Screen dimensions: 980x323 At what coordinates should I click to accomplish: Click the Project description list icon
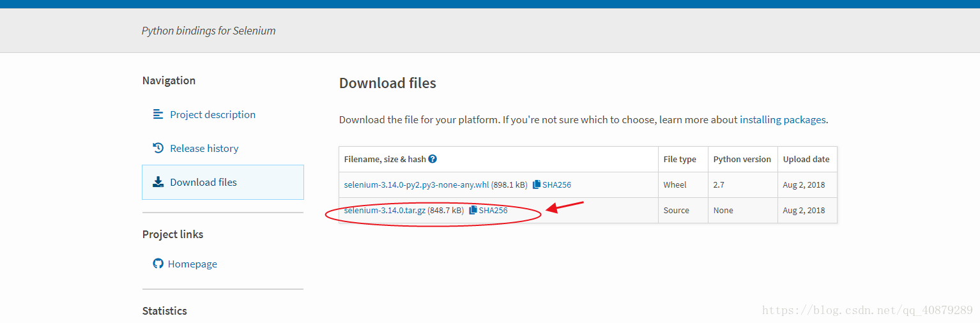158,114
